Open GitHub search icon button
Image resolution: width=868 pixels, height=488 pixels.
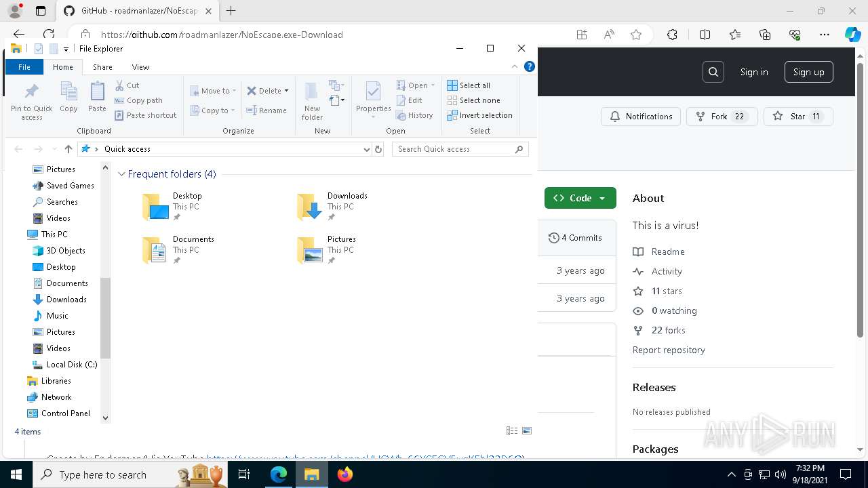[x=713, y=72]
